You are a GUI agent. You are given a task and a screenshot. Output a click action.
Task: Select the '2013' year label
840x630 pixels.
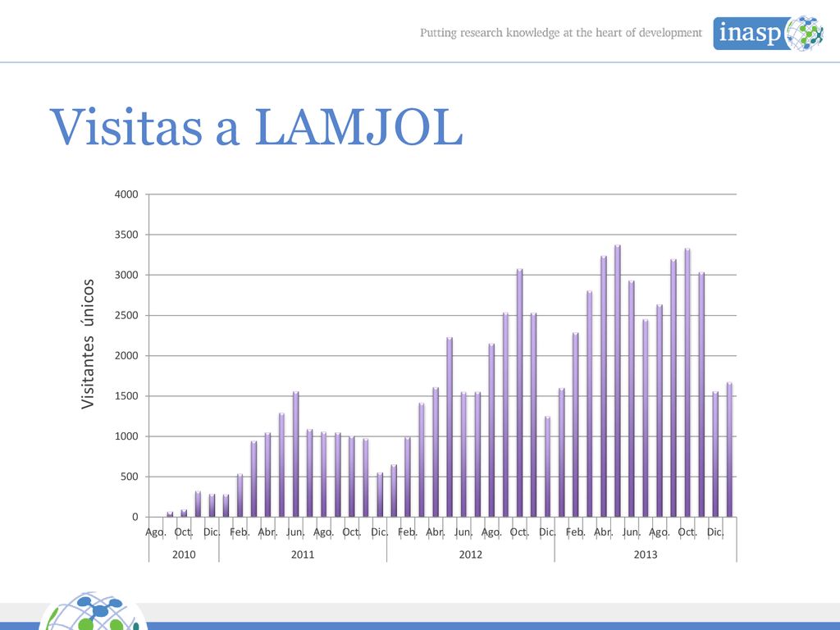point(646,555)
